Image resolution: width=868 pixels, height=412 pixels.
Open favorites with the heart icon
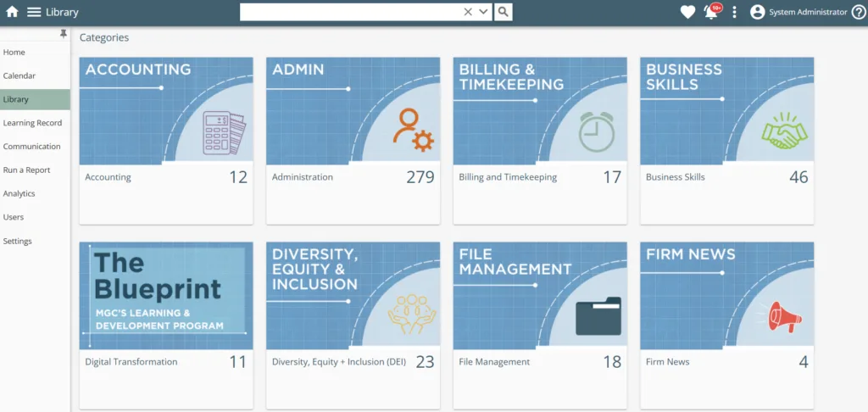tap(687, 12)
